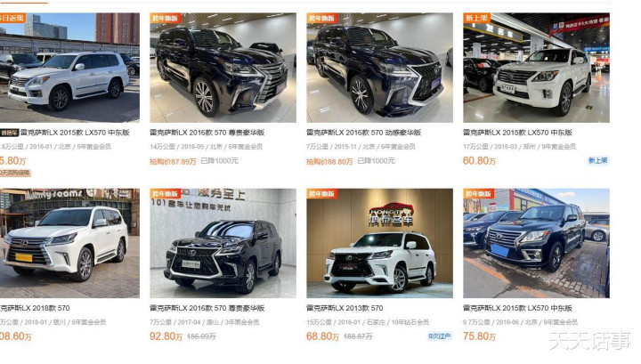Image resolution: width=641 pixels, height=364 pixels.
Task: Open the 雷克萨斯LX 2018款 570 title link
Action: (35, 308)
